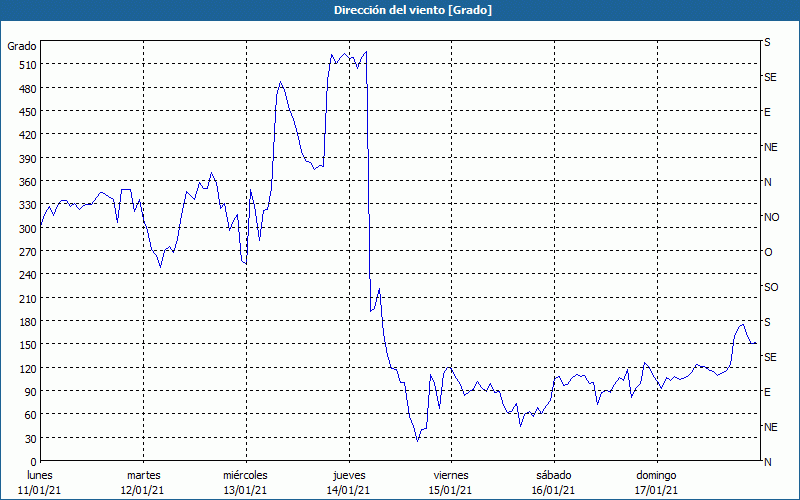Screen dimensions: 800x500
Task: Click the 360 value on the left axis
Action: pyautogui.click(x=27, y=182)
